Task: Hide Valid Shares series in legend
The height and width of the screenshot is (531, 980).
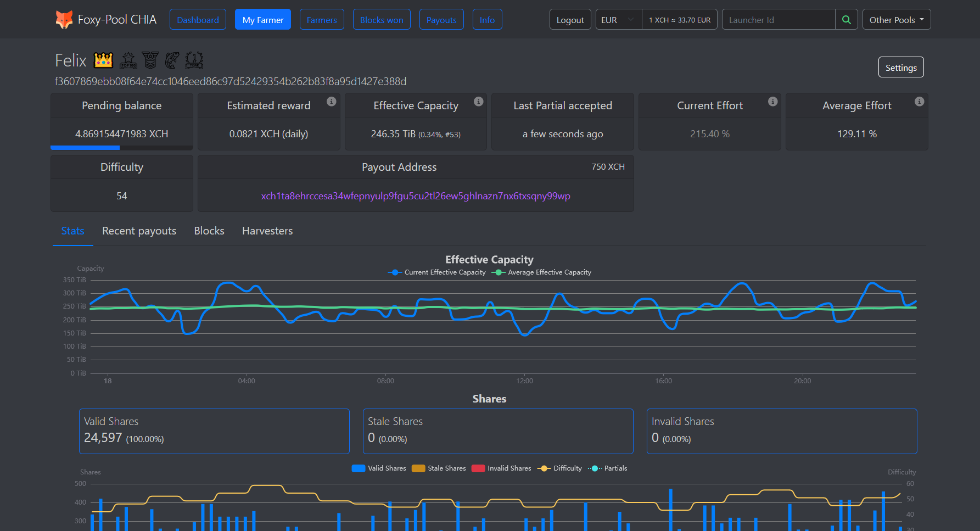Action: coord(379,468)
